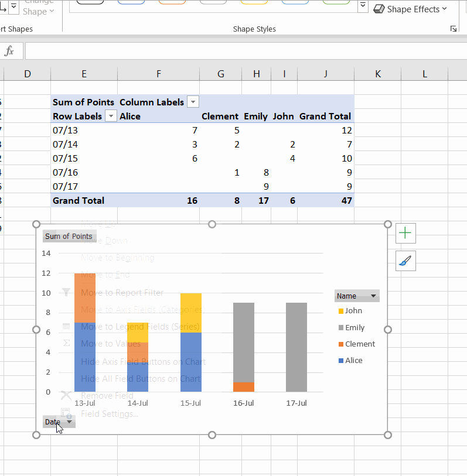Open the Chart Elements plus button
The height and width of the screenshot is (476, 467).
[405, 233]
